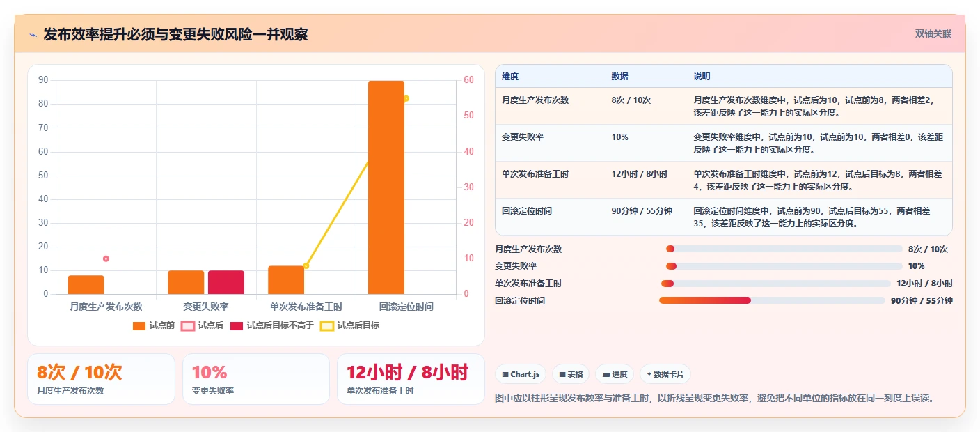
Task: Click the crimson 试点后目标不高于 legend color box
Action: (237, 325)
